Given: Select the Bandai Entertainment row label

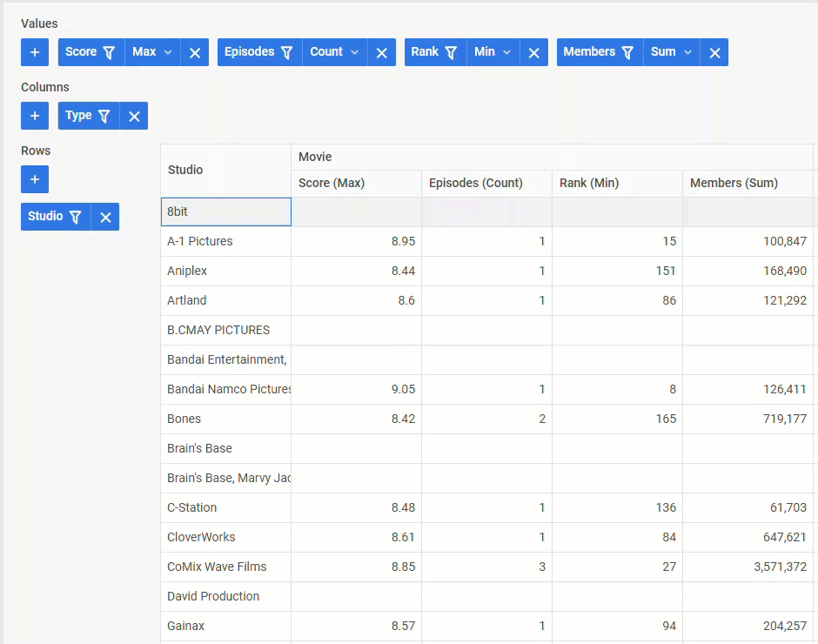Looking at the screenshot, I should pos(226,359).
